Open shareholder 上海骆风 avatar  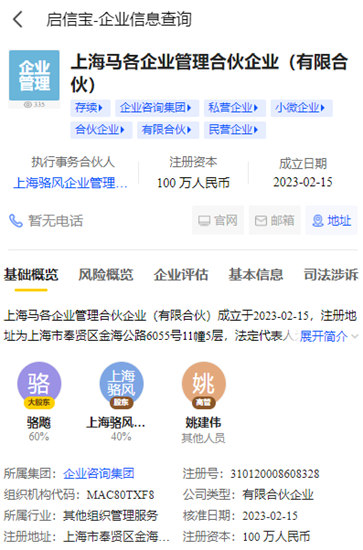121,384
